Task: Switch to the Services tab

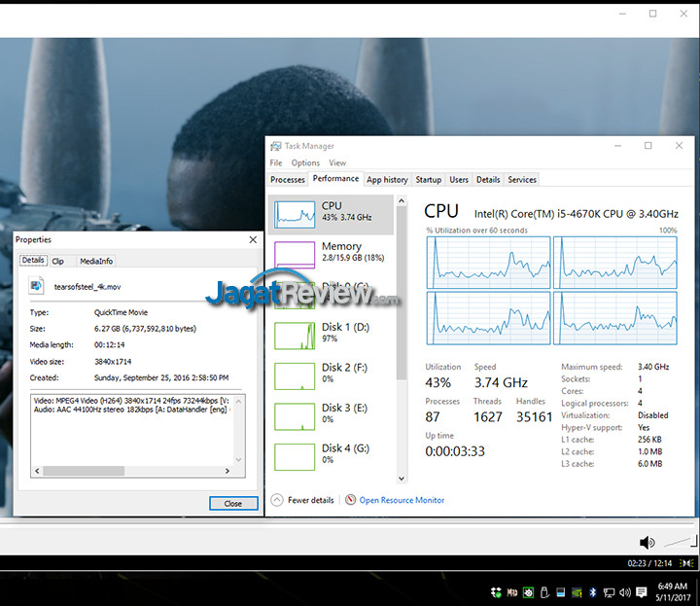Action: (522, 180)
